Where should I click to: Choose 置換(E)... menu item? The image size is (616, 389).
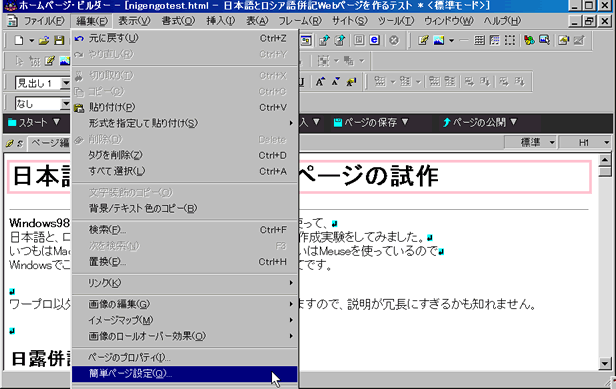[x=185, y=262]
